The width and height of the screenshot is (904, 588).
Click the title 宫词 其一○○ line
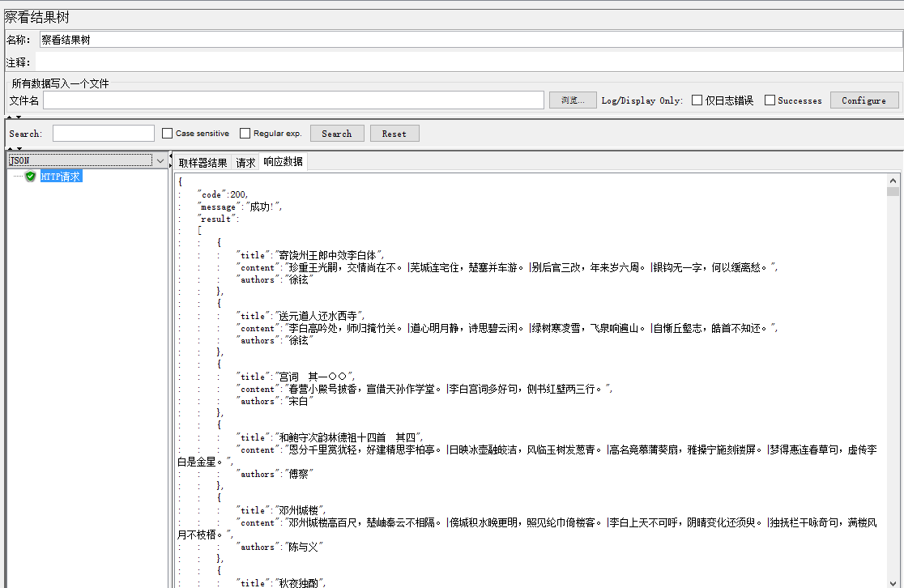[296, 377]
